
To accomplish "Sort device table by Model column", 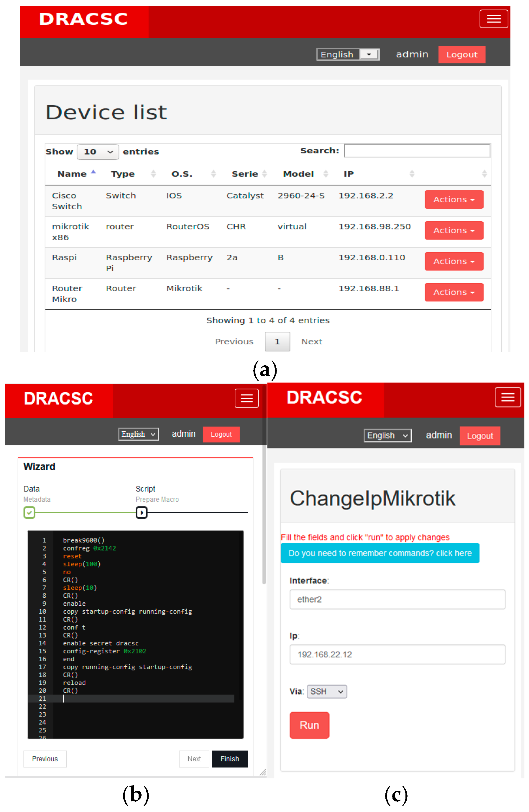I will click(x=326, y=174).
